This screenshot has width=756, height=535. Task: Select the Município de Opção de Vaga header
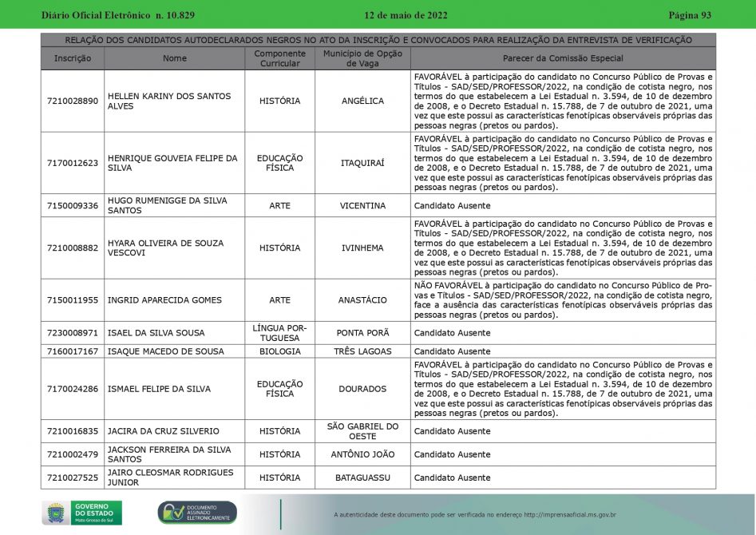(362, 58)
